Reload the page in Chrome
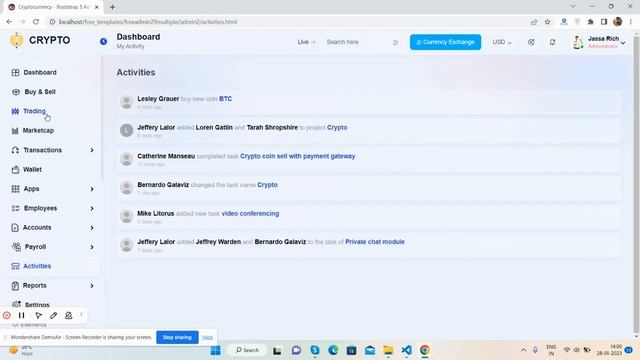 [36, 22]
